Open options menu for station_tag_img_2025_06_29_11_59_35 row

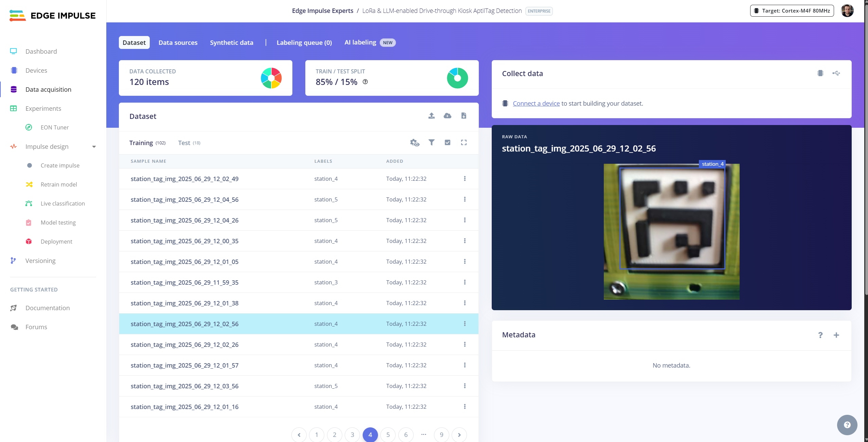point(465,282)
